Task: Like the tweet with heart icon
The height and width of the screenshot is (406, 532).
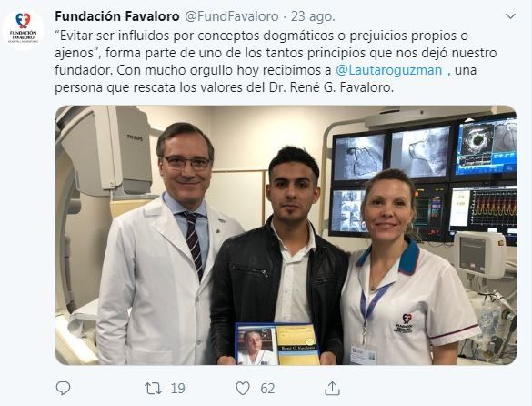Action: point(243,389)
